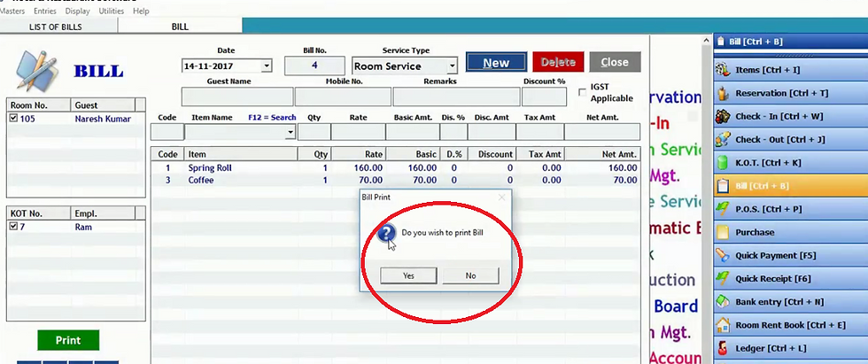
Task: Click the Guest Name input field
Action: [x=237, y=97]
